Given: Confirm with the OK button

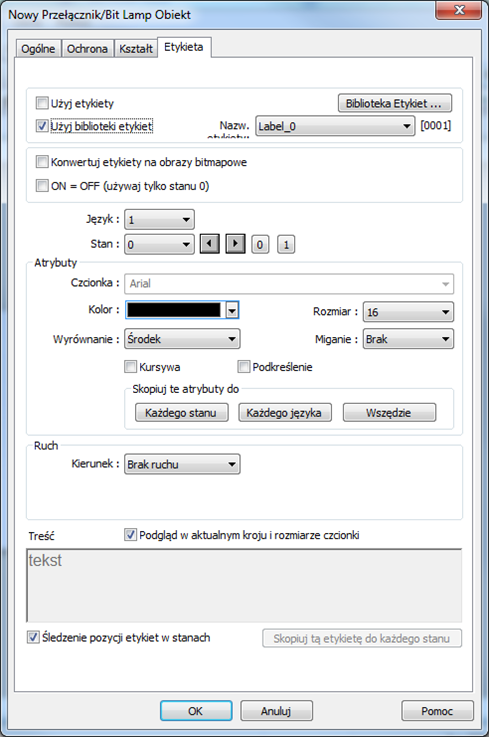Looking at the screenshot, I should [x=196, y=711].
